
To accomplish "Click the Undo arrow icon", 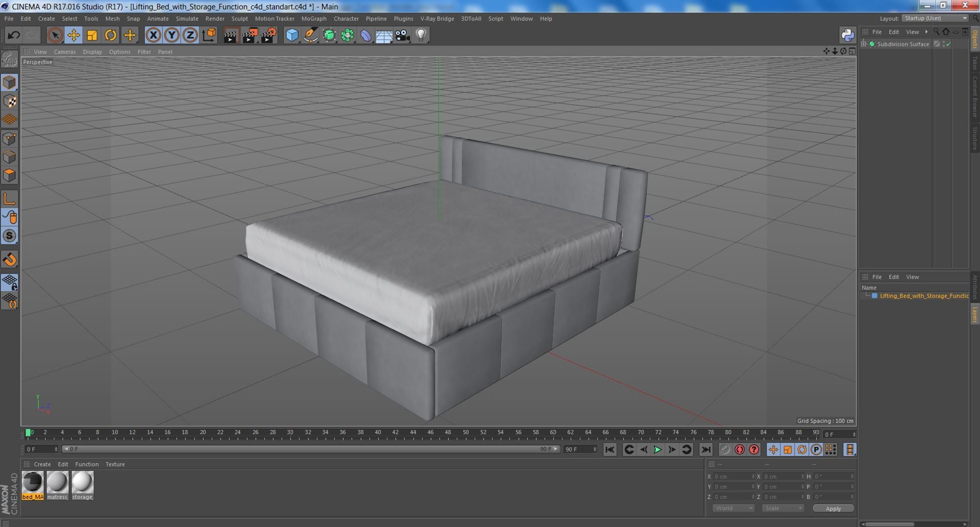I will [x=14, y=35].
